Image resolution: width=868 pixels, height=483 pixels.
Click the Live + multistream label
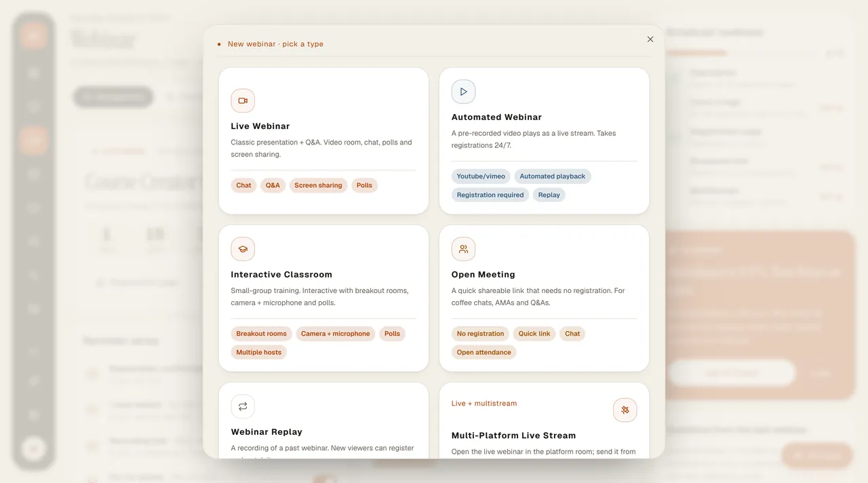click(484, 404)
